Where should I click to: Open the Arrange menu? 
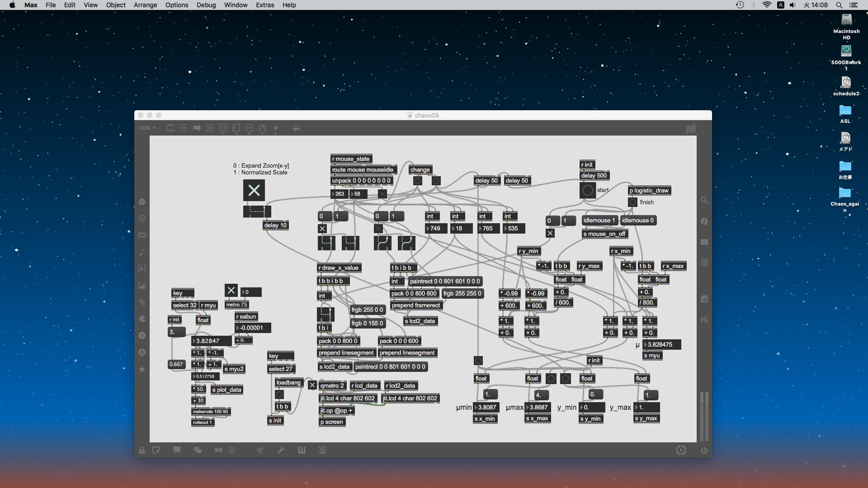[145, 5]
